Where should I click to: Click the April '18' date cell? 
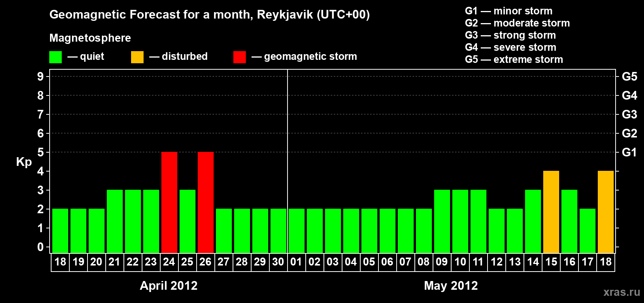[x=60, y=262]
